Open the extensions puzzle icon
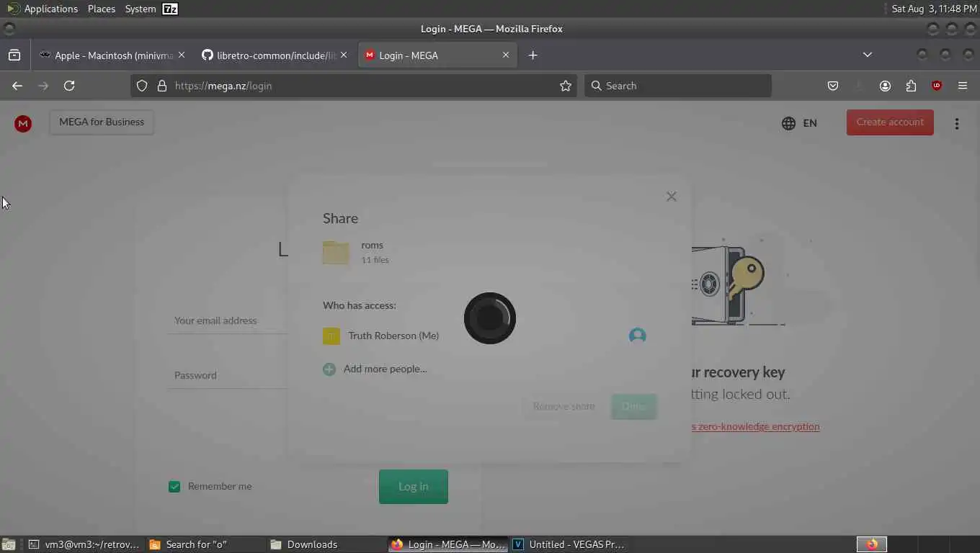This screenshot has width=980, height=553. (911, 86)
